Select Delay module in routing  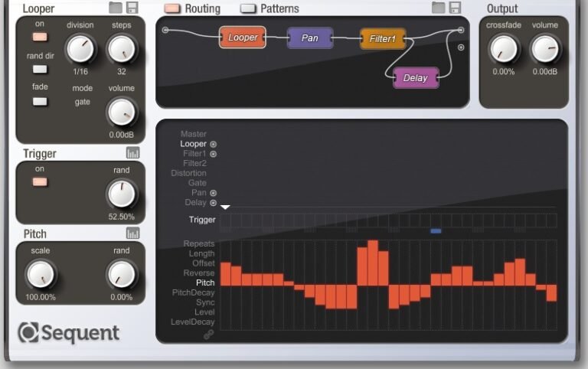point(416,77)
